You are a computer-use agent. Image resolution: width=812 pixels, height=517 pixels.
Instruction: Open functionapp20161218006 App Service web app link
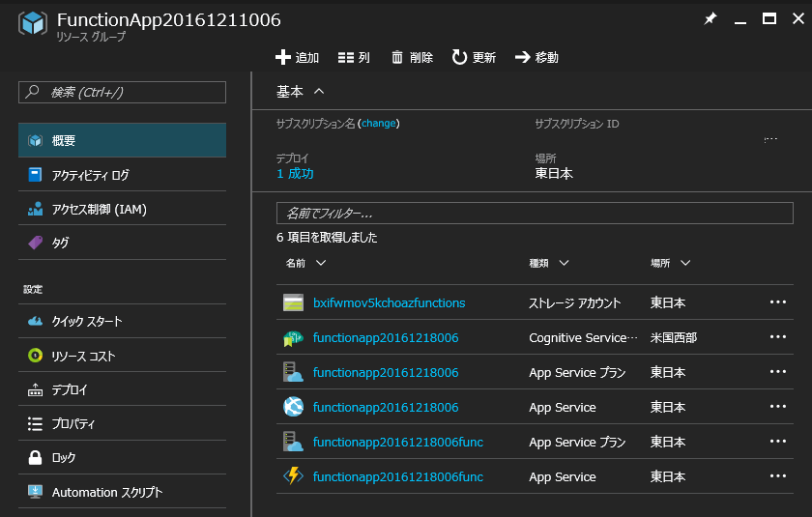[386, 407]
